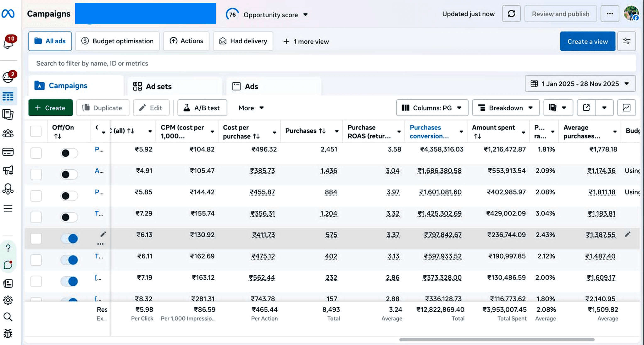Turn on the first campaign's toggle
Image resolution: width=644 pixels, height=345 pixels.
[x=69, y=153]
